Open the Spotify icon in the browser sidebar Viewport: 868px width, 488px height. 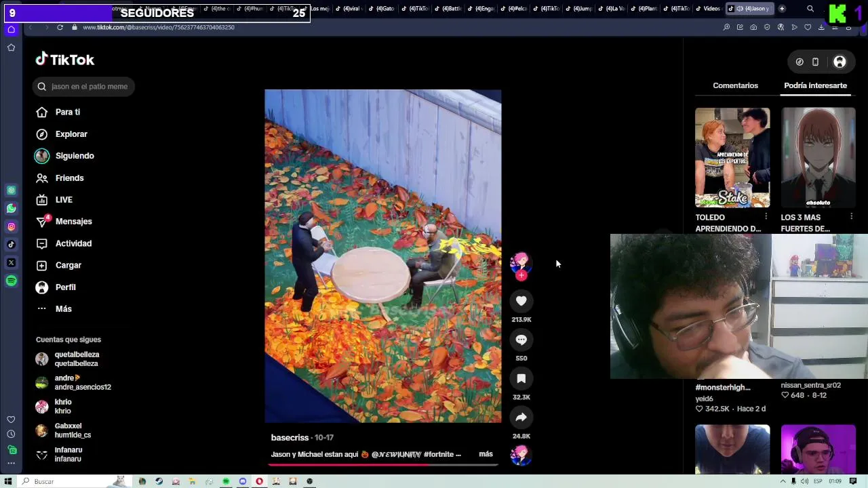(11, 281)
